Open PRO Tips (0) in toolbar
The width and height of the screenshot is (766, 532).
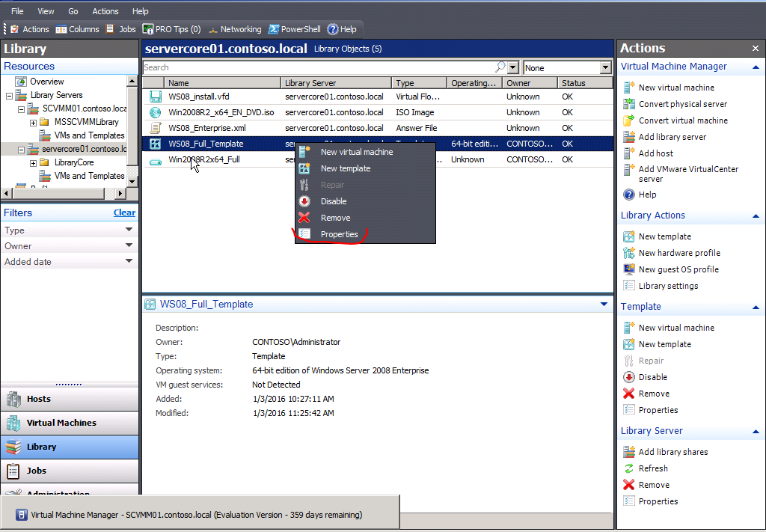tap(171, 29)
